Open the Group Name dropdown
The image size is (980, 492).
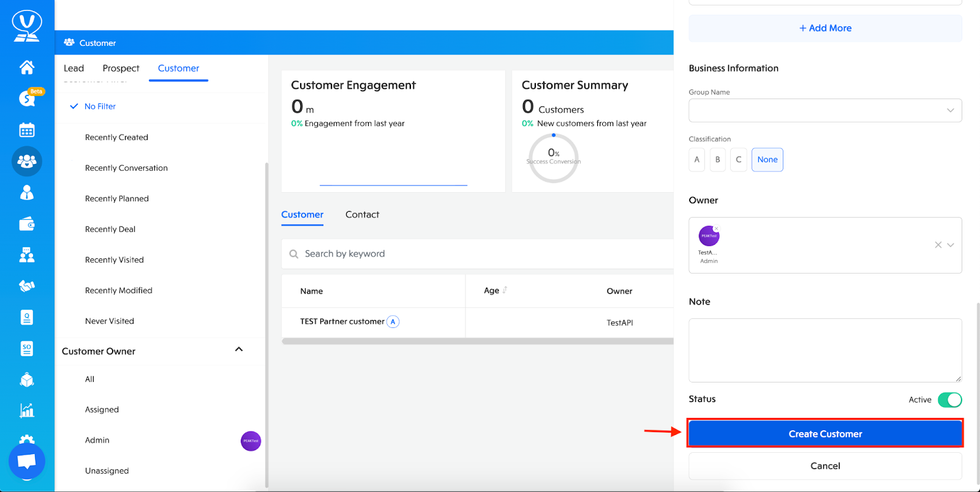(825, 110)
